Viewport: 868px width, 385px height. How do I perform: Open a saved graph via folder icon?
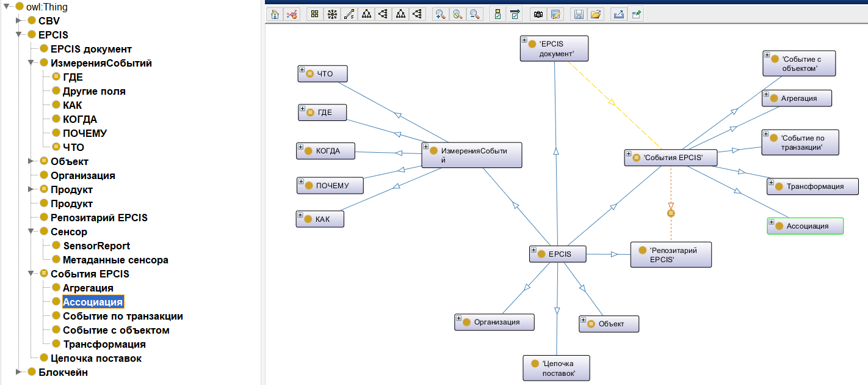click(x=596, y=14)
